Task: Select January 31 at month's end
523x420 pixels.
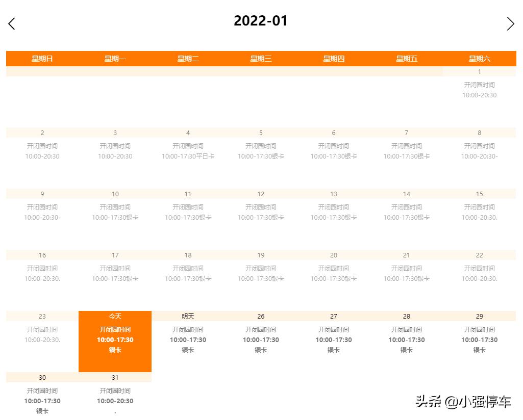Action: point(115,395)
